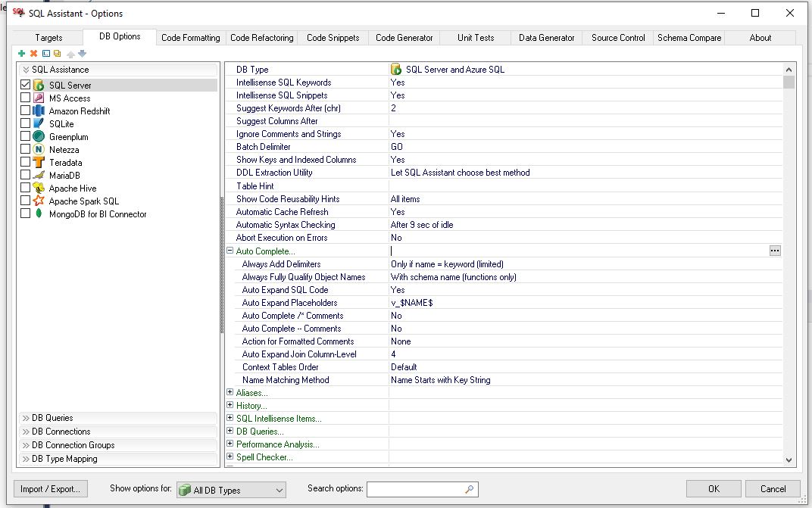The image size is (812, 508).
Task: Click the Import / Export... button
Action: [x=50, y=489]
